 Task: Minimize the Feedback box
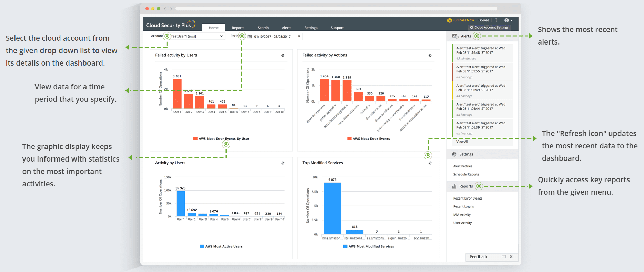pos(504,256)
